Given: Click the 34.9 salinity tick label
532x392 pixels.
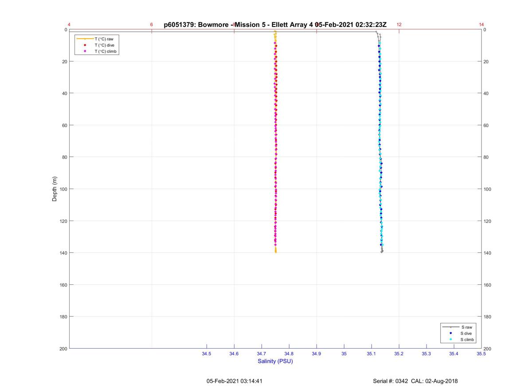Looking at the screenshot, I should [x=317, y=354].
